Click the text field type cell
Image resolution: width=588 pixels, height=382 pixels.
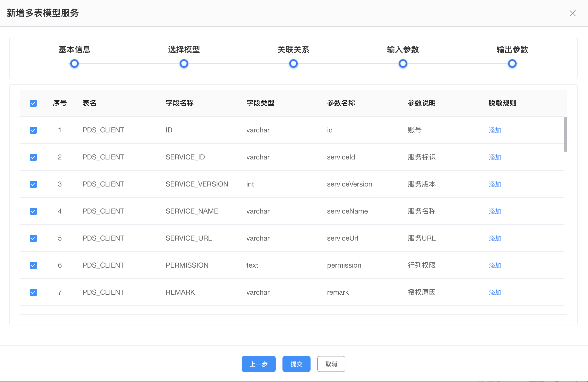252,265
